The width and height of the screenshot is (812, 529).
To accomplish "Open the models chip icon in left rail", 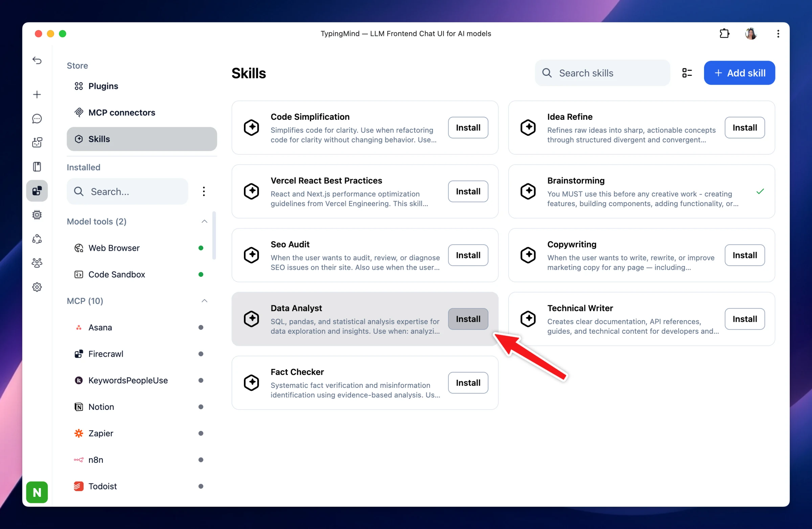I will tap(37, 215).
